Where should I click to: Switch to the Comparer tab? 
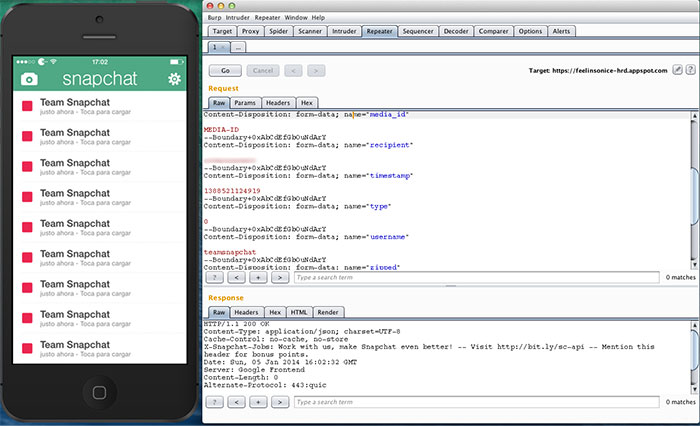pos(493,31)
